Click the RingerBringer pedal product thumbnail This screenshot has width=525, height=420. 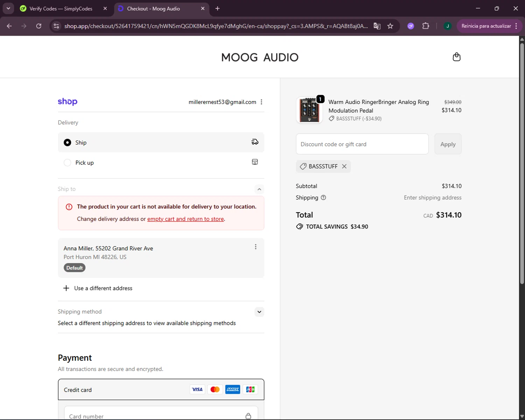click(309, 110)
